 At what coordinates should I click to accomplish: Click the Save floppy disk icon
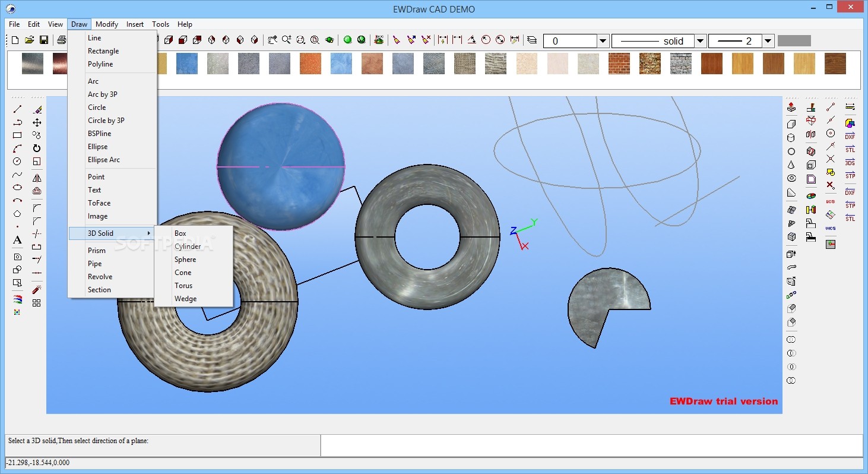[44, 40]
